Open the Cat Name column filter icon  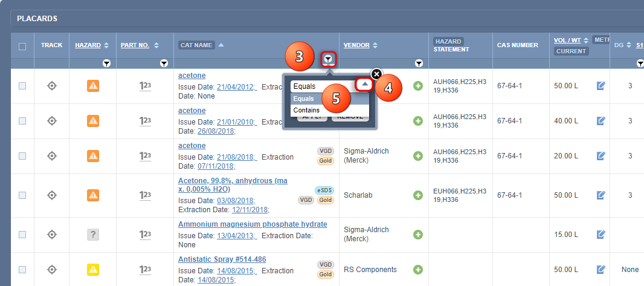pos(328,60)
